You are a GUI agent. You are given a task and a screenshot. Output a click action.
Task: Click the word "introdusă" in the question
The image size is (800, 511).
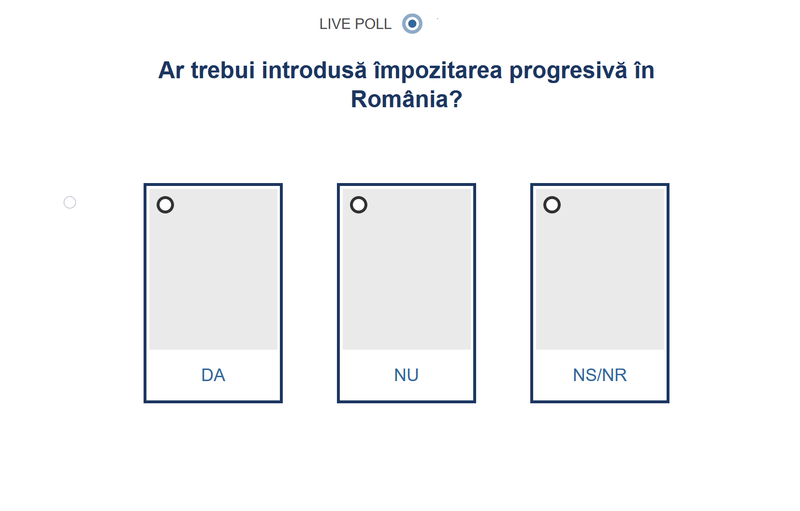tap(319, 71)
